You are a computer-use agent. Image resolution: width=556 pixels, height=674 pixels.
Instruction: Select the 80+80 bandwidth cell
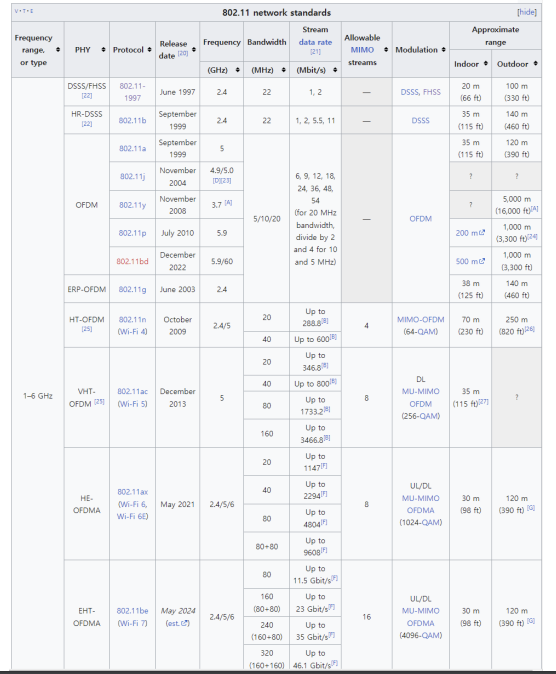click(267, 547)
